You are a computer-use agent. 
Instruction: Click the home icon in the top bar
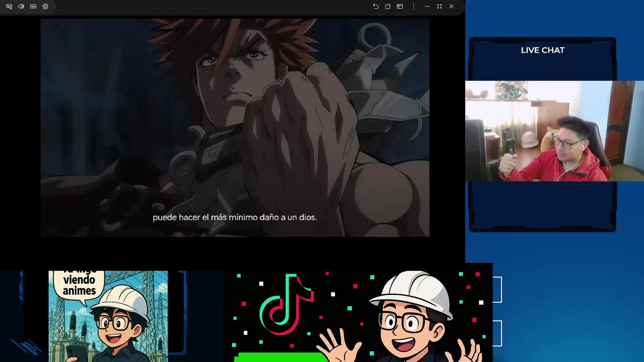(387, 7)
